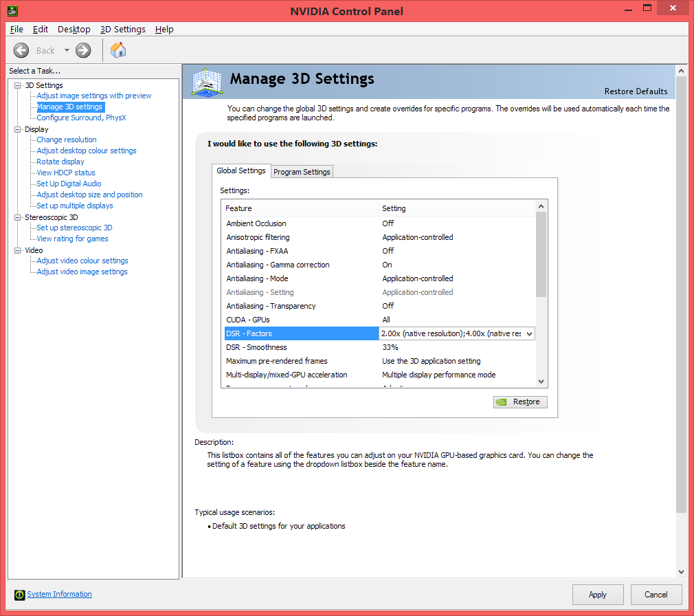Switch to the Program Settings tab
Image resolution: width=694 pixels, height=616 pixels.
coord(302,172)
